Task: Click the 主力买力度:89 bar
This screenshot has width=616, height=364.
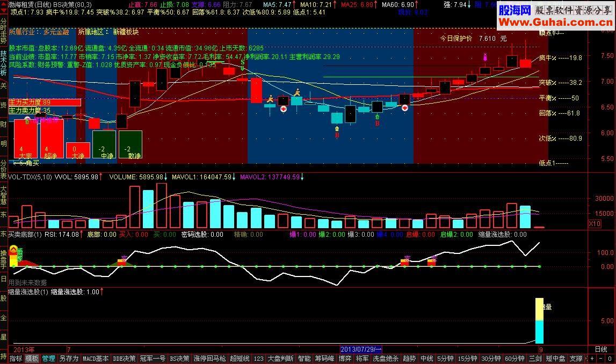Action: click(45, 103)
